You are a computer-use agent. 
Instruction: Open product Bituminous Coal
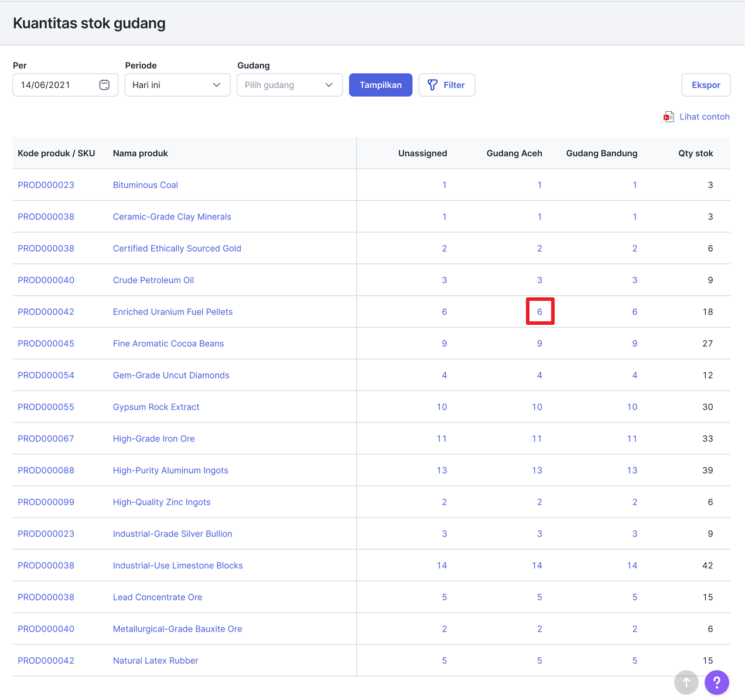pyautogui.click(x=145, y=185)
